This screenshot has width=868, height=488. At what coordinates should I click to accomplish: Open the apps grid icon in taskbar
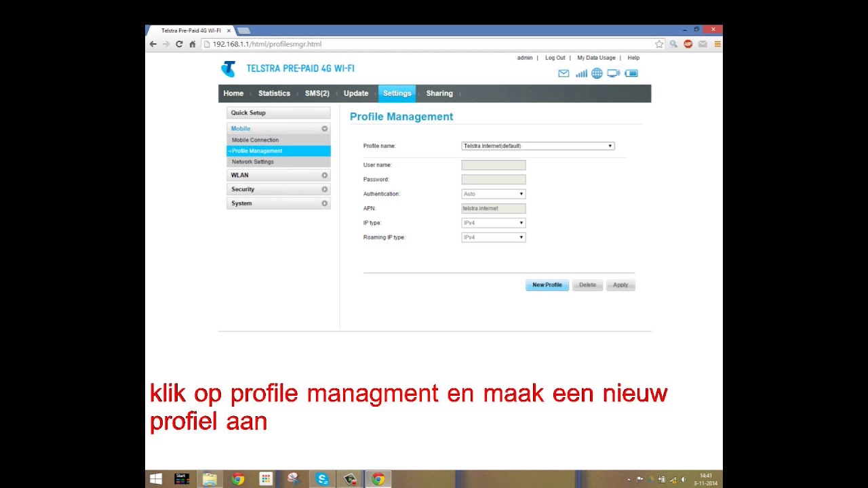(x=266, y=479)
